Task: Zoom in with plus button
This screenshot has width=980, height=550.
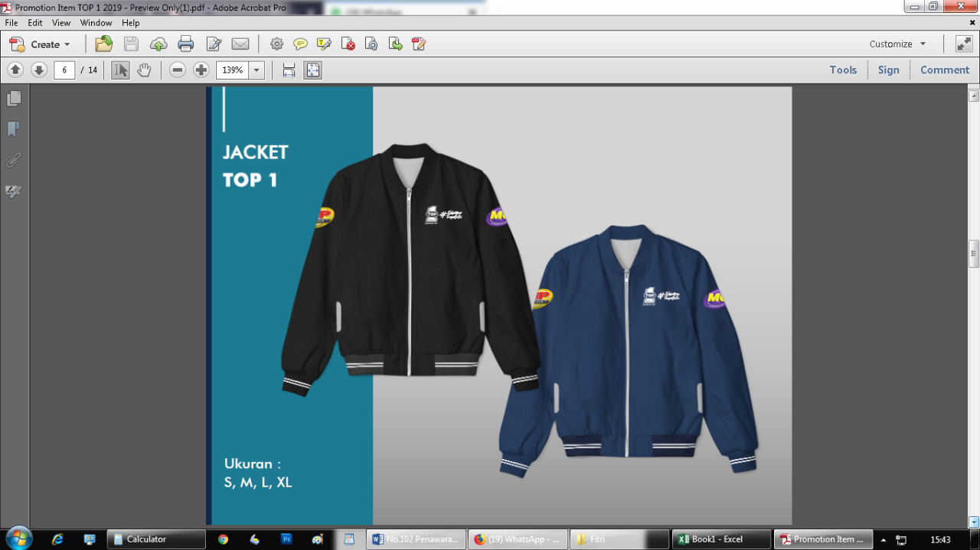Action: [x=201, y=70]
